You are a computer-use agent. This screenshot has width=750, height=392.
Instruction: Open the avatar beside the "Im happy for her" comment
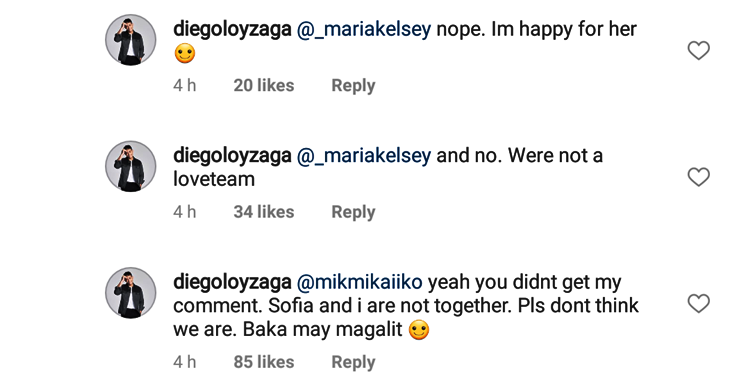pos(131,40)
